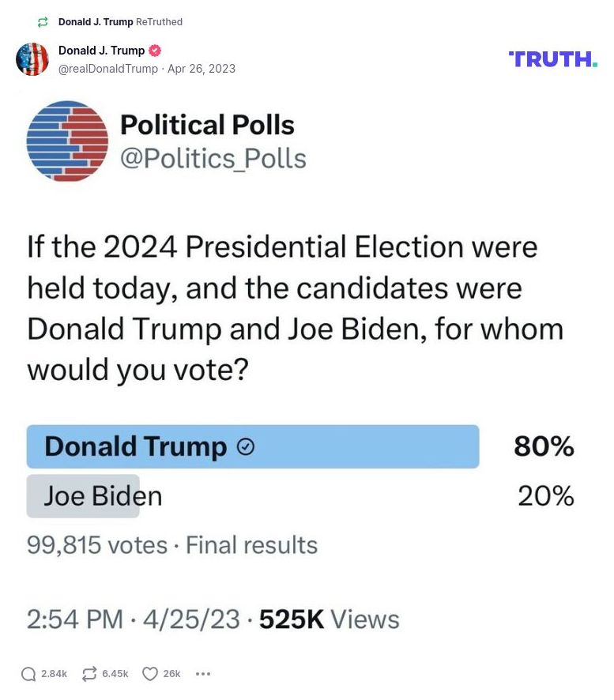Click the TRUTH. logo in the top right
Viewport: 614px width, 700px height.
tap(552, 58)
